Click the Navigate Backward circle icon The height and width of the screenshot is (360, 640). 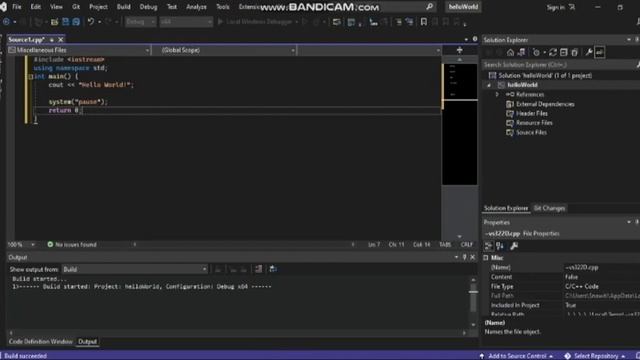[x=6, y=22]
